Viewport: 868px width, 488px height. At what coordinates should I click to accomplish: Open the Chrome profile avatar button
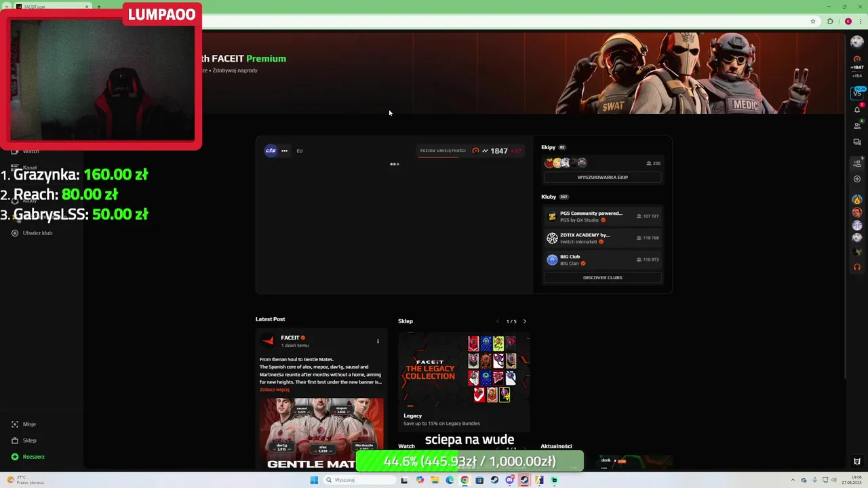tap(848, 21)
